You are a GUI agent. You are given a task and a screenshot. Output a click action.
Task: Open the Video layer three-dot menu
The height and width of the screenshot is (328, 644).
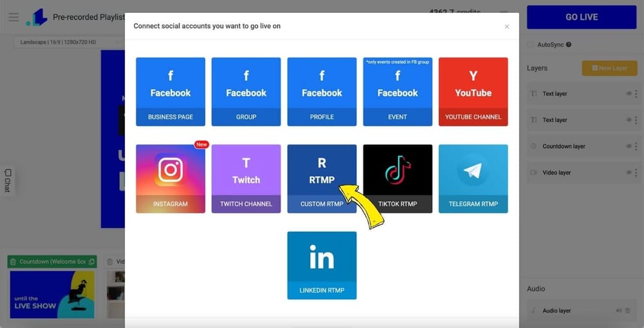pyautogui.click(x=636, y=173)
